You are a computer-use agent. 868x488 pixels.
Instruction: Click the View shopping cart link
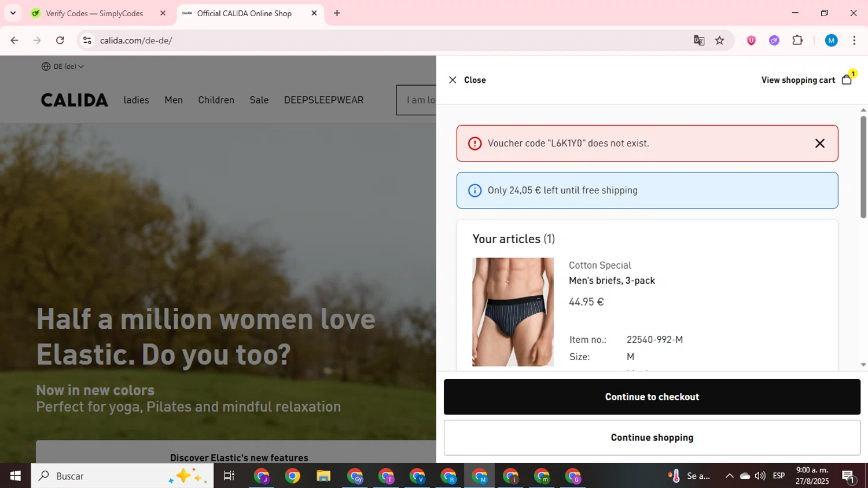(x=798, y=80)
